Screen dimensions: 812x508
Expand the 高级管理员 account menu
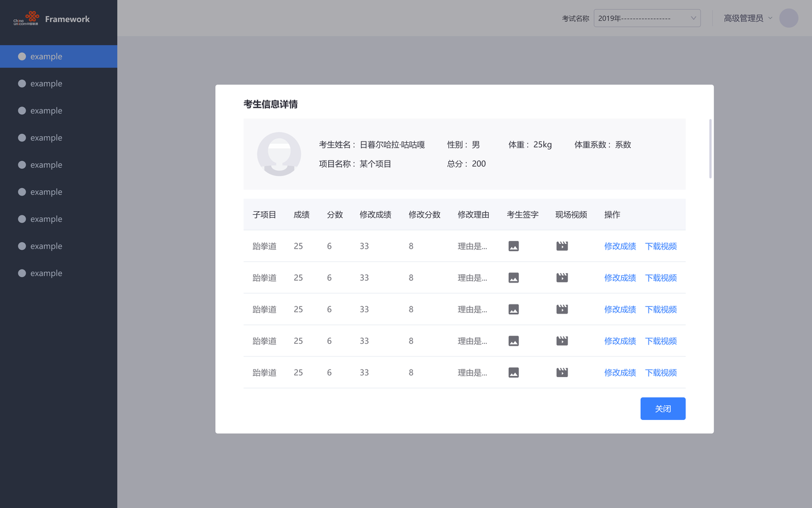pyautogui.click(x=748, y=18)
